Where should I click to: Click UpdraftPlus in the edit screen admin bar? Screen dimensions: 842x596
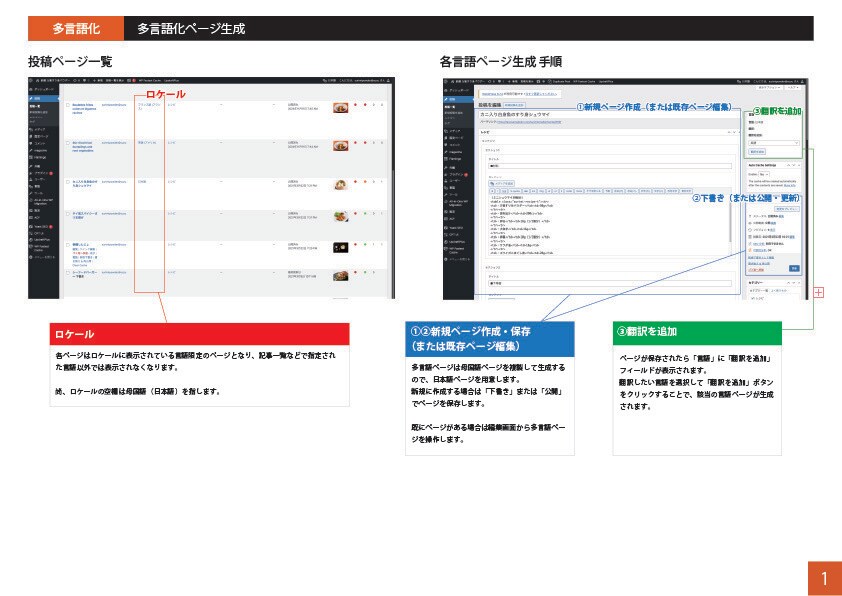pyautogui.click(x=606, y=82)
